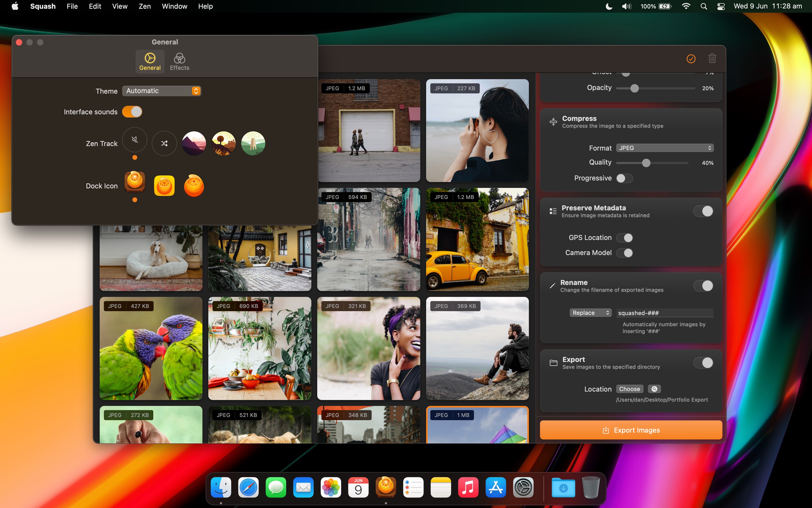812x508 pixels.
Task: Open the Help menu
Action: pyautogui.click(x=205, y=6)
